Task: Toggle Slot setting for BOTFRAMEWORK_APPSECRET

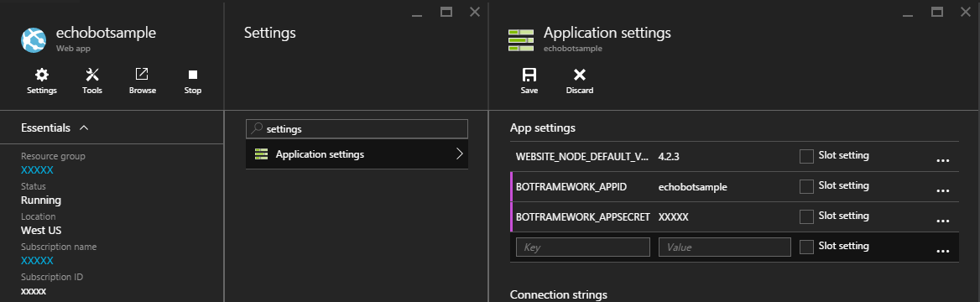Action: pos(806,216)
